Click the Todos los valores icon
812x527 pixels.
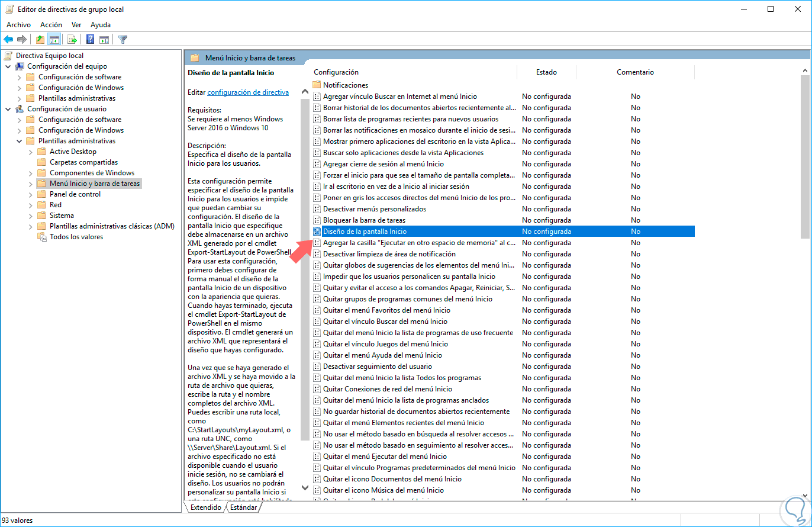point(42,237)
